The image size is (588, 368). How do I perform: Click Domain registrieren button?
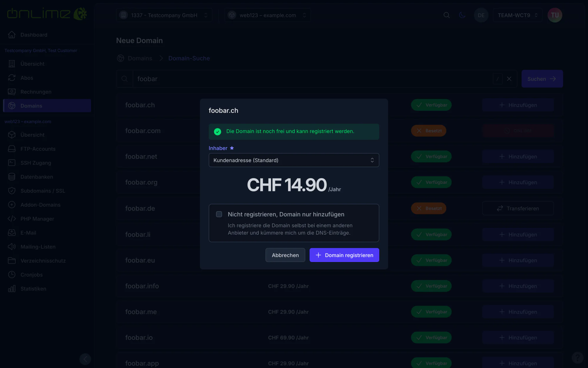point(344,255)
